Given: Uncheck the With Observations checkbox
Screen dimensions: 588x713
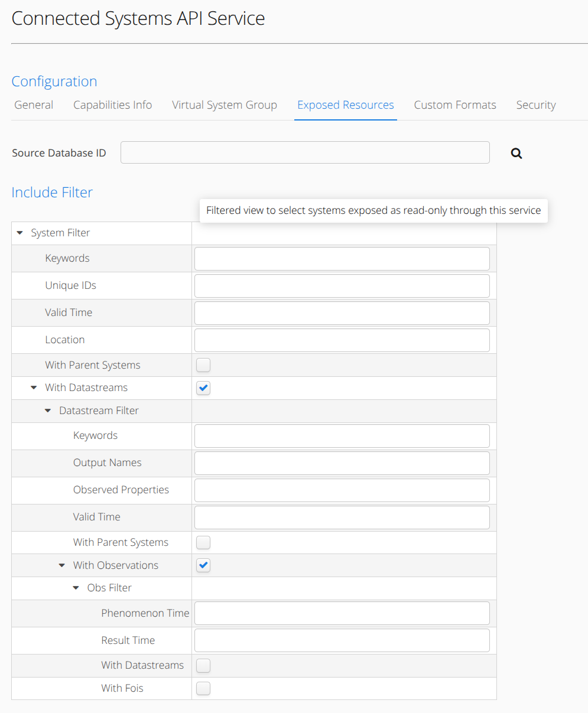Looking at the screenshot, I should pos(203,565).
